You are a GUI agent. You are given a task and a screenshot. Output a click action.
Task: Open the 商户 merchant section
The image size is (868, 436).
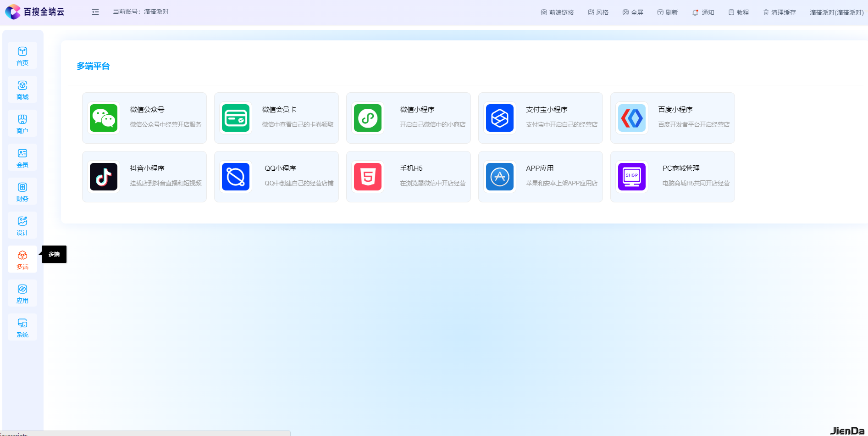(22, 123)
